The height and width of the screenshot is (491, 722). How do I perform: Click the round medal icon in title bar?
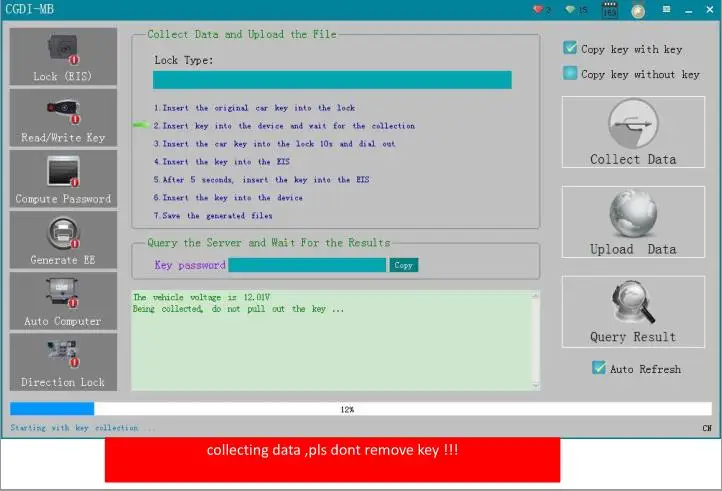(638, 11)
